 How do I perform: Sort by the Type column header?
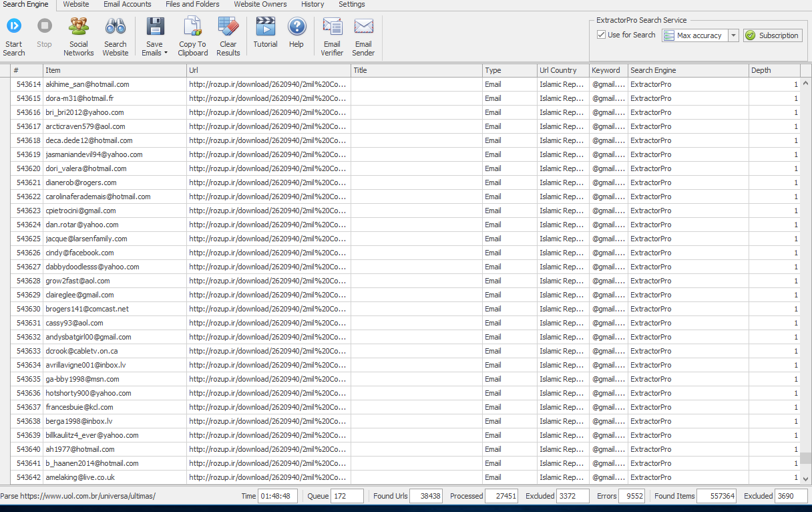[x=510, y=70]
